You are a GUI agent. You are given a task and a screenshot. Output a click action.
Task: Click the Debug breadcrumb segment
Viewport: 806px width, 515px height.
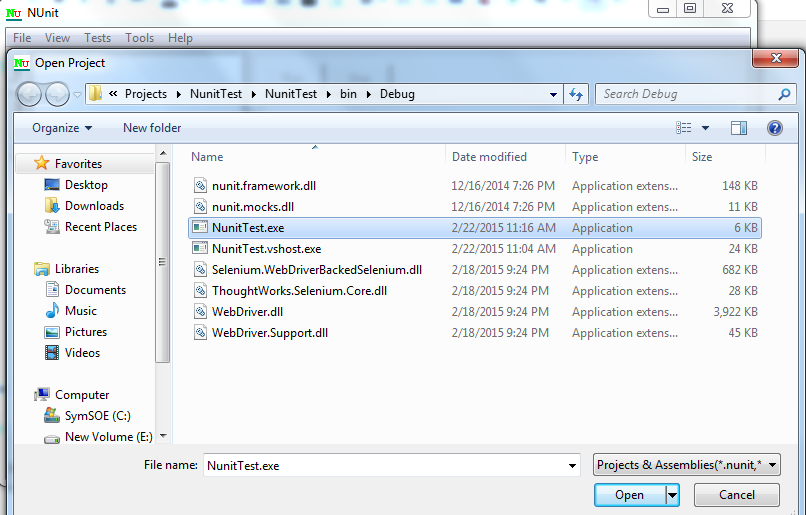click(x=397, y=94)
